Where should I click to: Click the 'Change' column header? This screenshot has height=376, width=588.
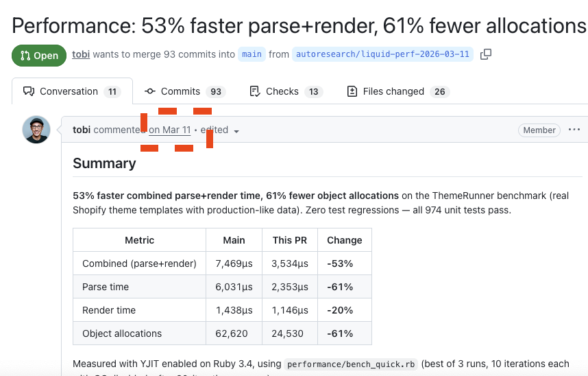(345, 240)
